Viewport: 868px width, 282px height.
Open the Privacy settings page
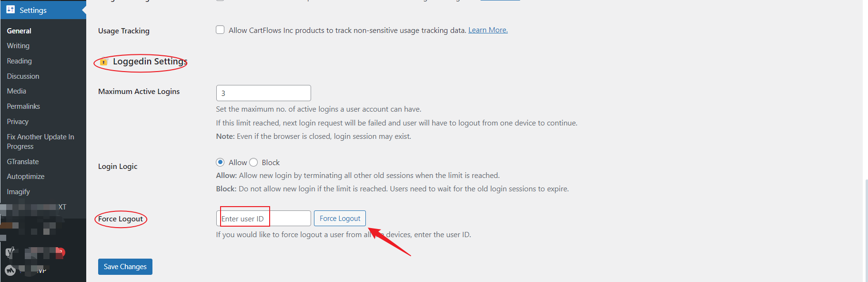point(18,122)
